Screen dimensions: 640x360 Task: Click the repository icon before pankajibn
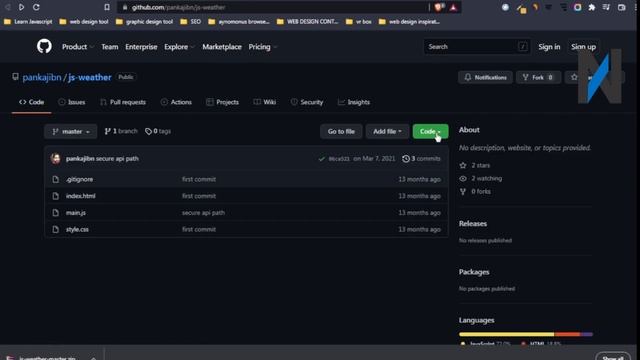(x=15, y=77)
